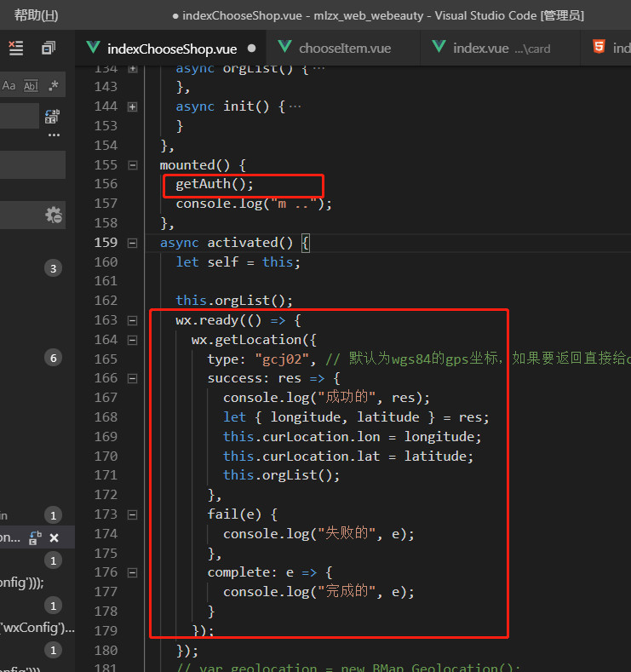The width and height of the screenshot is (631, 672).
Task: Collapse mounted() block at line 155
Action: pos(133,165)
